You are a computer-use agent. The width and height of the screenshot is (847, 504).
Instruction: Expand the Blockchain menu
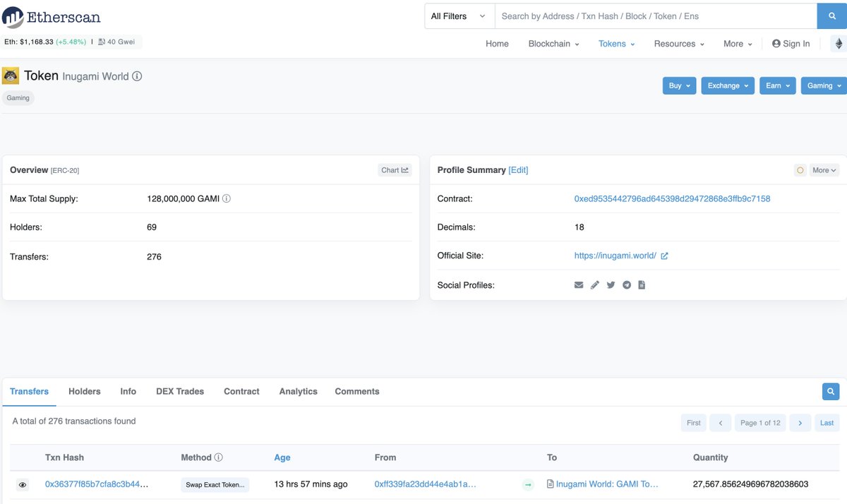(x=553, y=44)
